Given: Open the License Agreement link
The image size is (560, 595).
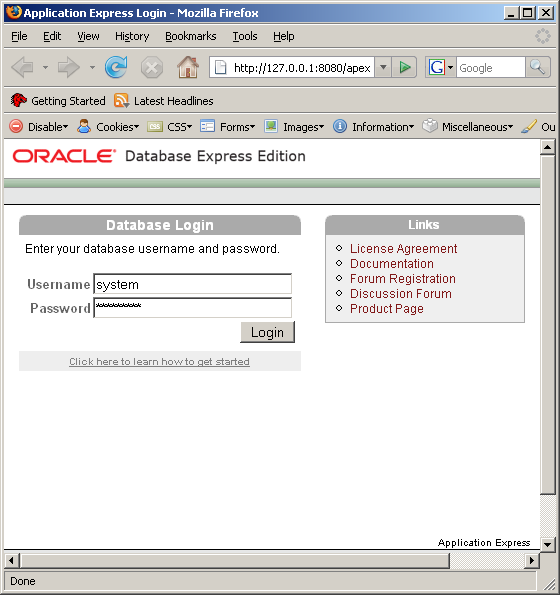Looking at the screenshot, I should (403, 249).
